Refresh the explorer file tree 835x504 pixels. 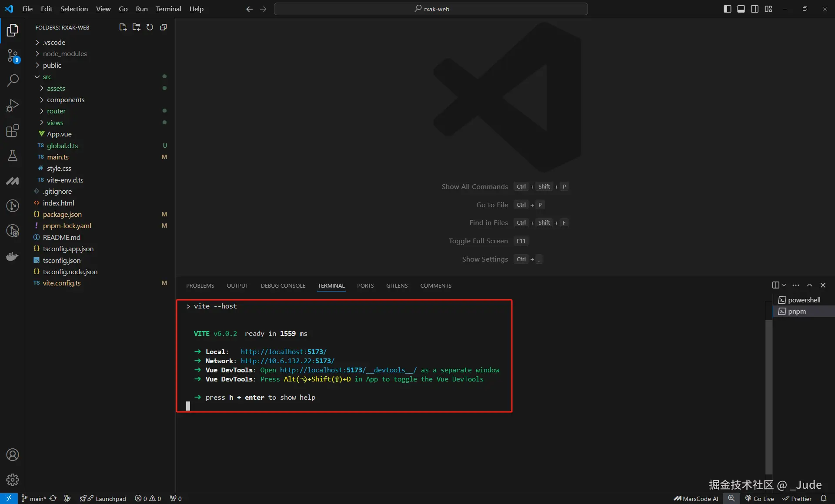pyautogui.click(x=150, y=27)
